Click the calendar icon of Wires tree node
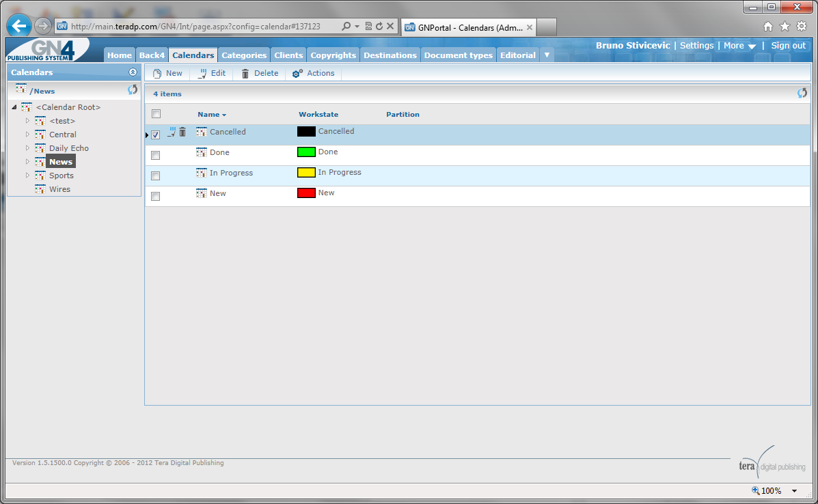This screenshot has width=818, height=504. click(40, 189)
